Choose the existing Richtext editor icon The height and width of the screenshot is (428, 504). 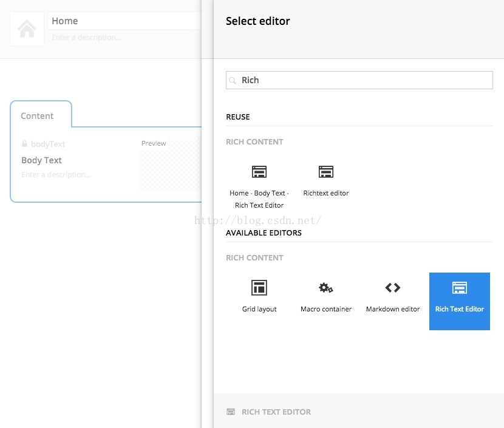point(325,172)
